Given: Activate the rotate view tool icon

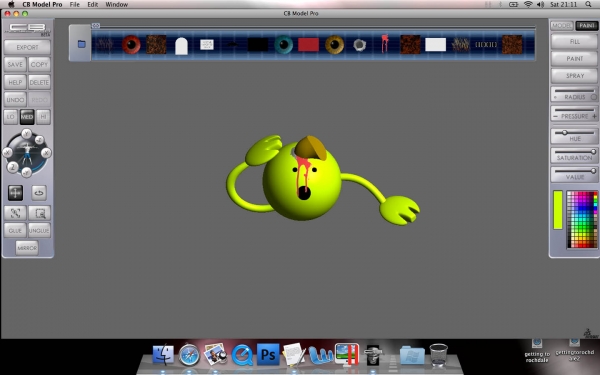Looking at the screenshot, I should pos(39,193).
